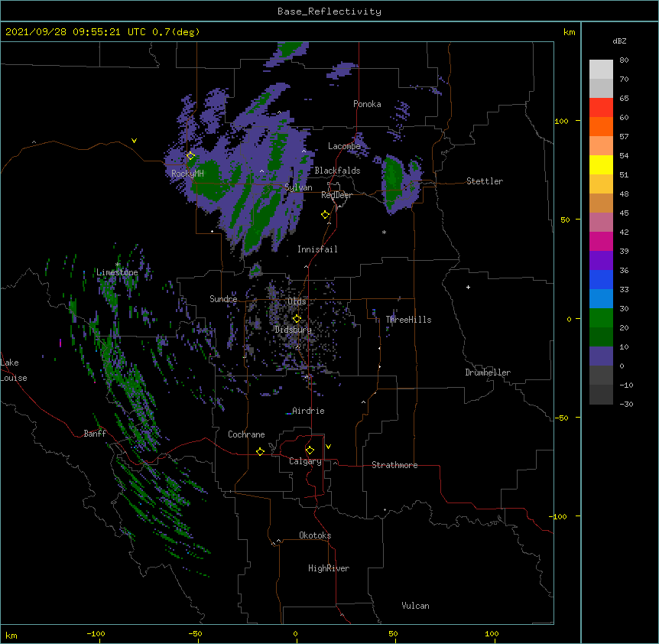
Task: Select the Didsbury label
Action: [x=293, y=330]
